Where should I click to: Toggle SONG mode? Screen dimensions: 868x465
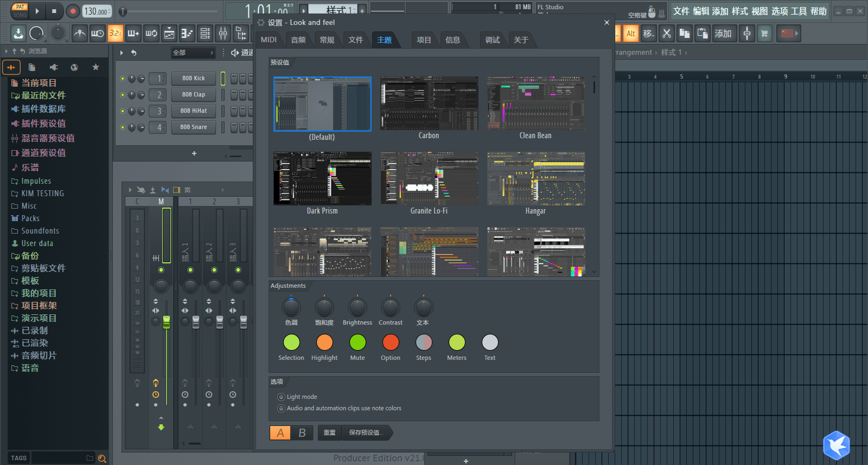[20, 15]
